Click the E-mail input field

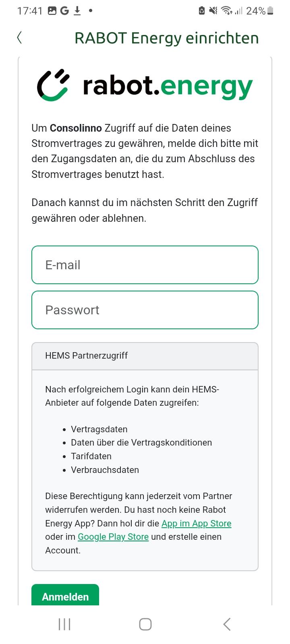click(x=145, y=265)
